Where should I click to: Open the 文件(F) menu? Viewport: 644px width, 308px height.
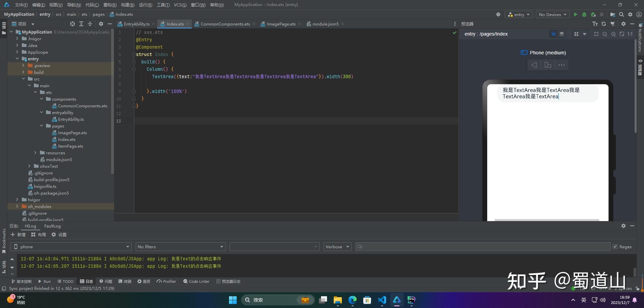coord(21,5)
